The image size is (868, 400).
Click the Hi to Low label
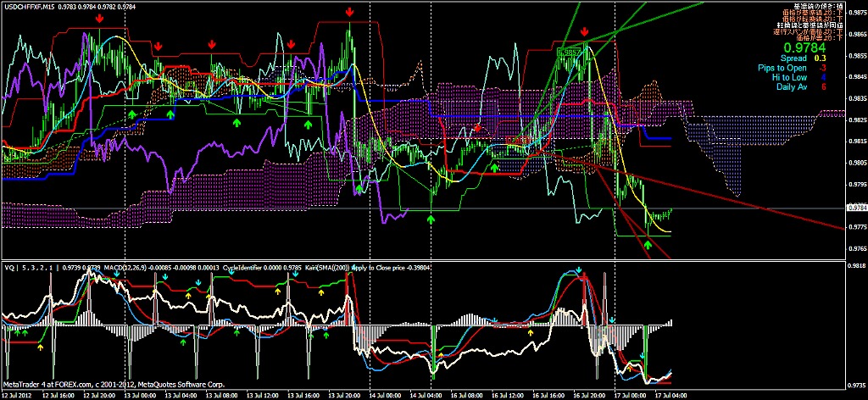coord(789,77)
